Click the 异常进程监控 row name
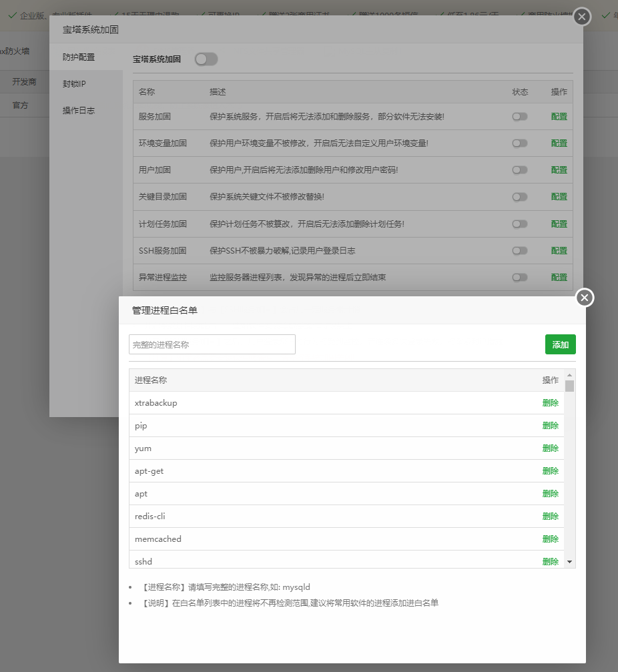This screenshot has width=618, height=672. (162, 278)
